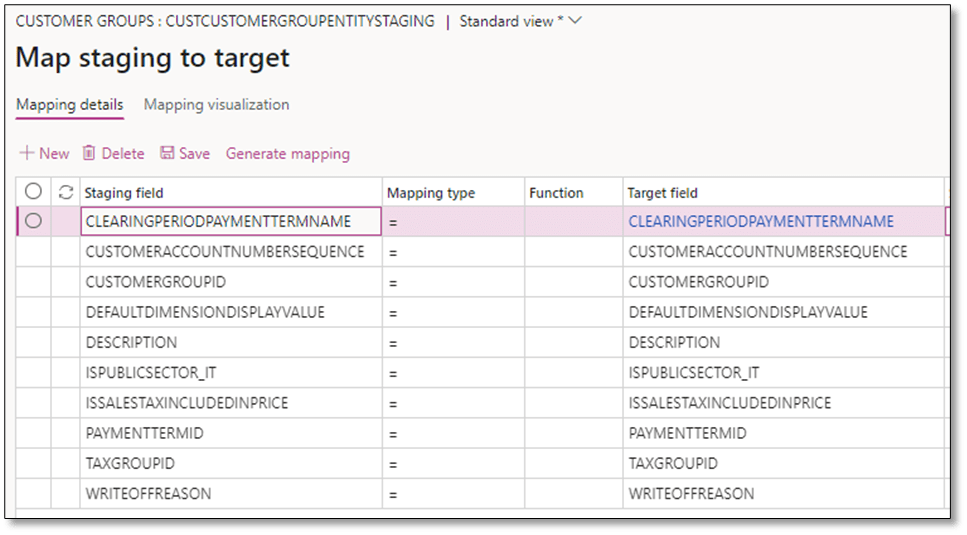Image resolution: width=967 pixels, height=535 pixels.
Task: Click the Mapping type column header
Action: click(x=431, y=193)
